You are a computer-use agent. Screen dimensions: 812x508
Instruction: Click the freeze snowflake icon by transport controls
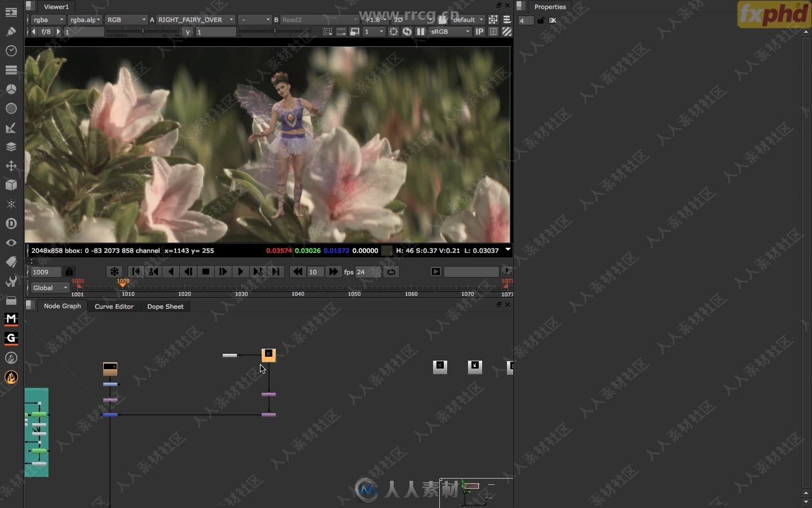[114, 271]
